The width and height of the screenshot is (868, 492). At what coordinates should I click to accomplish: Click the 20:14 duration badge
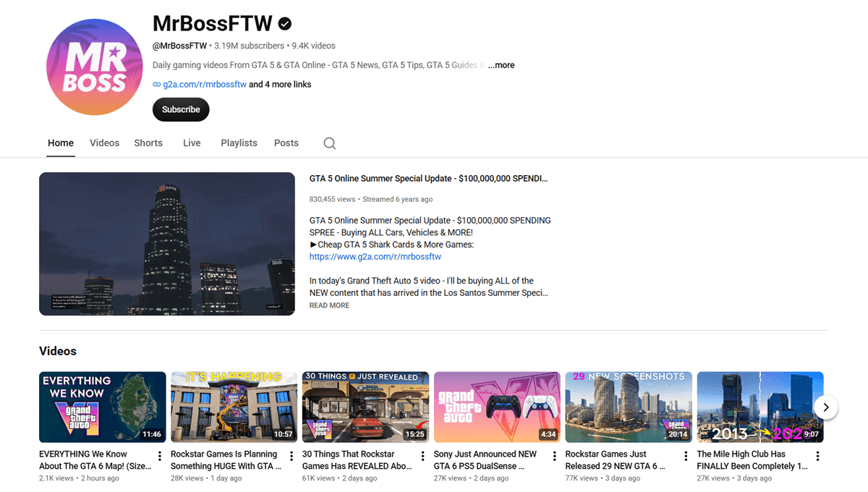click(x=678, y=435)
